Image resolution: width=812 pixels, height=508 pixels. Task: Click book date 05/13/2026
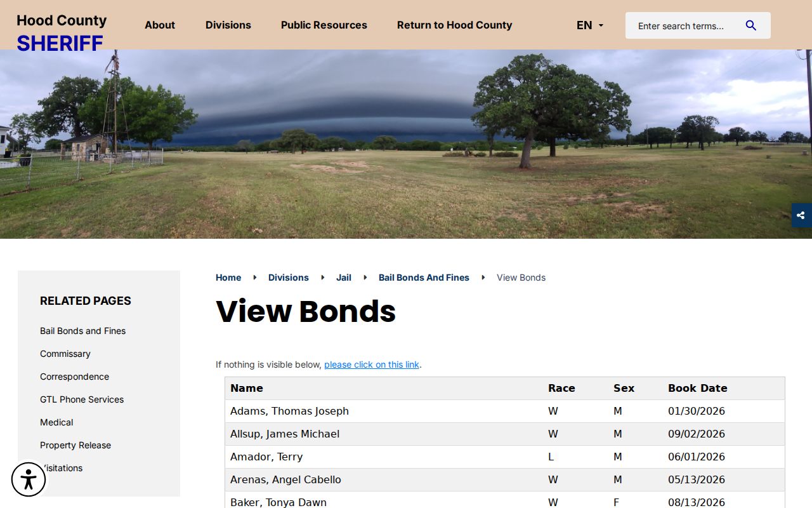[697, 479]
